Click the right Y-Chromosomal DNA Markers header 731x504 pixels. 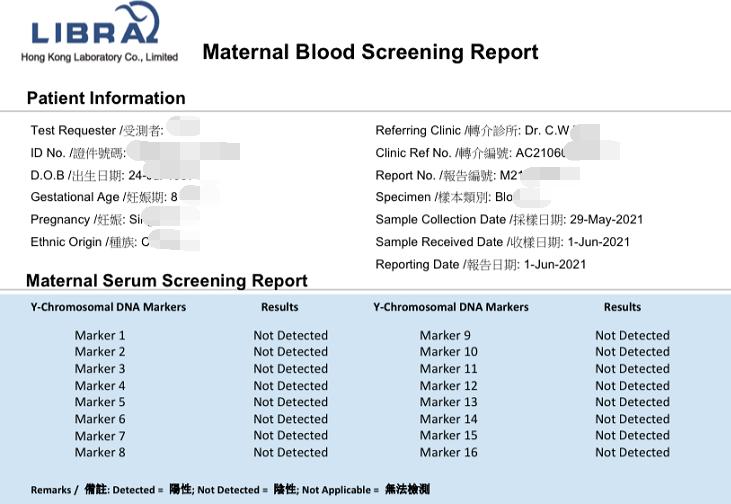pos(451,307)
